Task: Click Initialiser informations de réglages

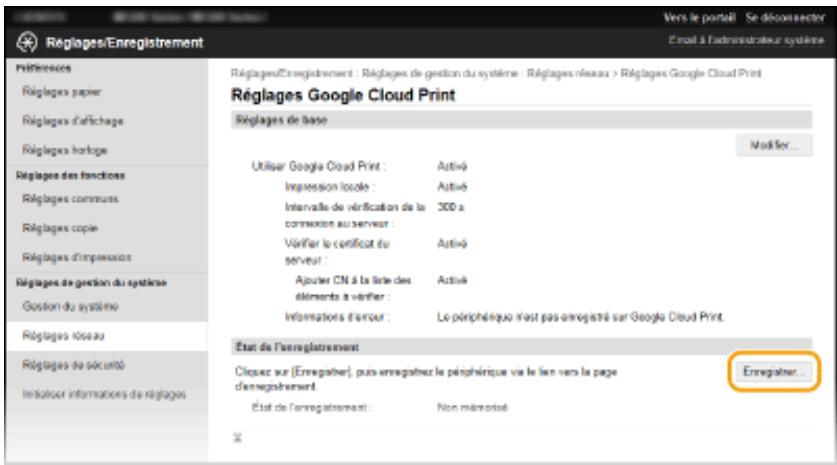Action: click(x=104, y=395)
